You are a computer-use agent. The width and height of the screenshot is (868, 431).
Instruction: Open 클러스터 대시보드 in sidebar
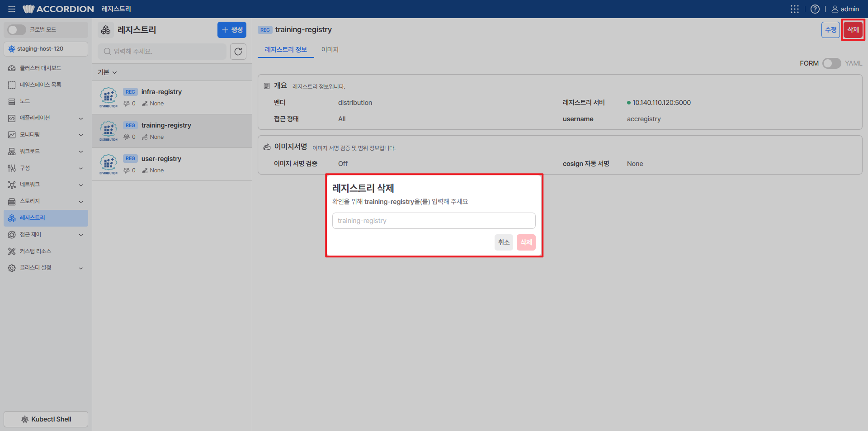46,68
